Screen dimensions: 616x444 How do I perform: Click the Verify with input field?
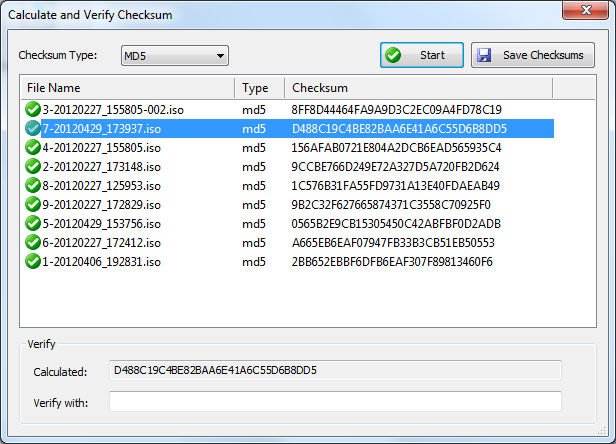[335, 402]
